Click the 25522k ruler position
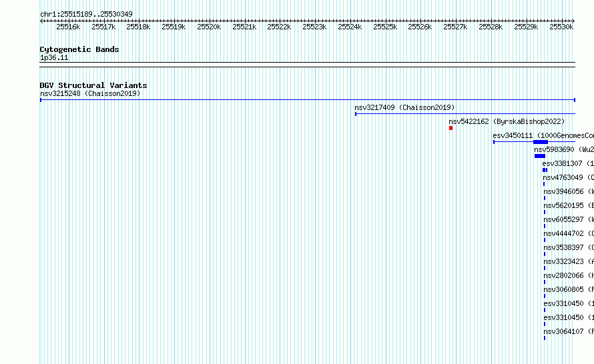 pyautogui.click(x=279, y=27)
